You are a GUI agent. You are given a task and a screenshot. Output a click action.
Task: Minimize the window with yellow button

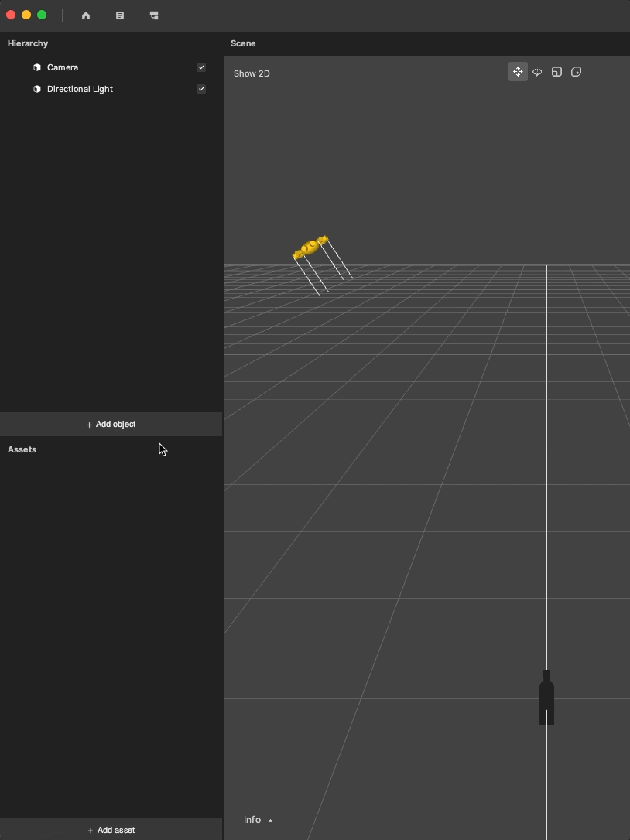click(x=26, y=15)
